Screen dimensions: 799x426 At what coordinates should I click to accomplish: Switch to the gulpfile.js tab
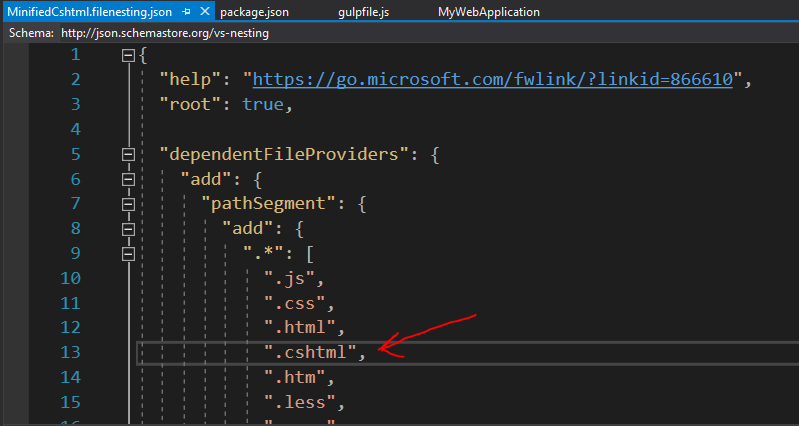[x=363, y=12]
